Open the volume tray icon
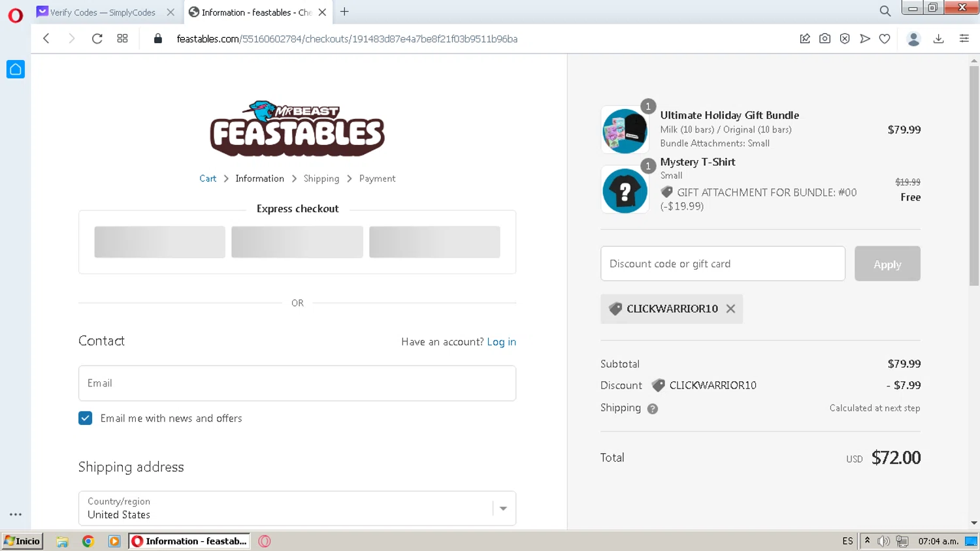The image size is (980, 551). [883, 541]
